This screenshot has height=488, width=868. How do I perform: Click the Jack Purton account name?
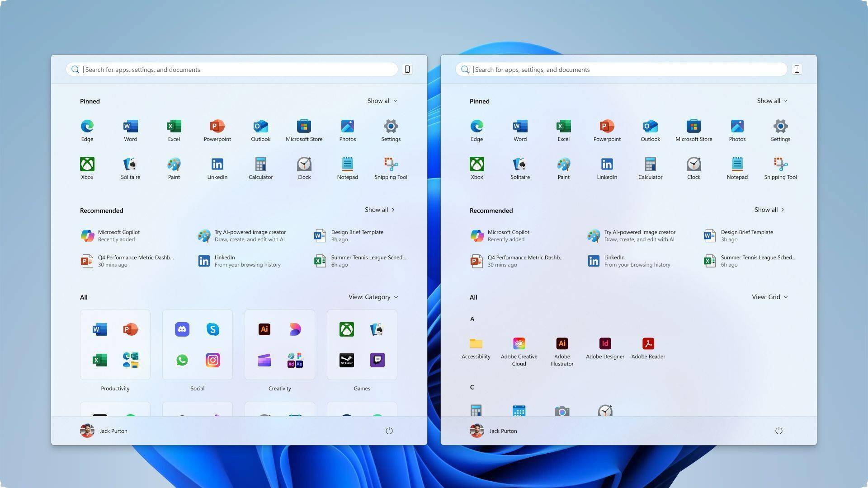point(113,431)
